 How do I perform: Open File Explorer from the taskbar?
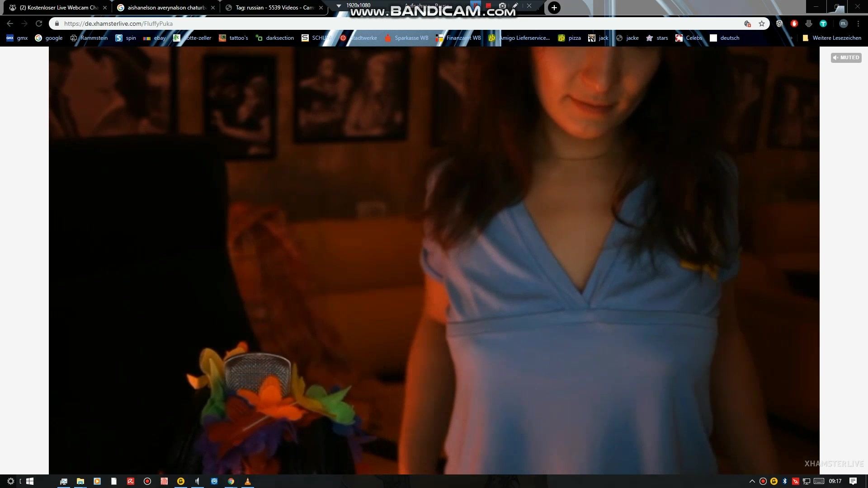(x=80, y=481)
